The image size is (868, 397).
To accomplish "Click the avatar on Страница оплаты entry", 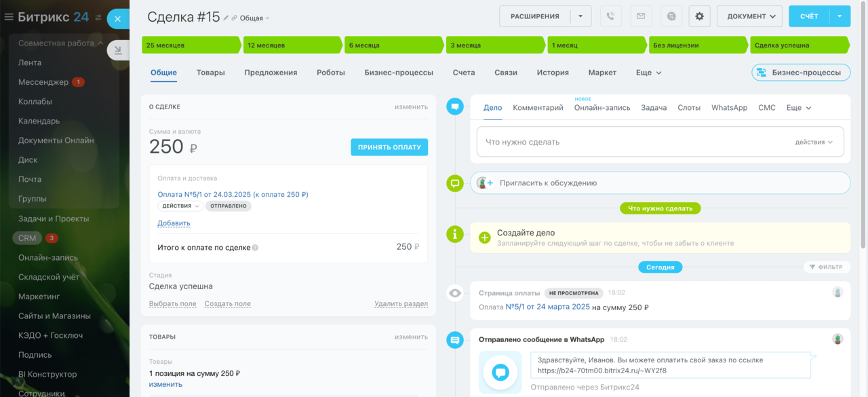I will click(x=838, y=292).
